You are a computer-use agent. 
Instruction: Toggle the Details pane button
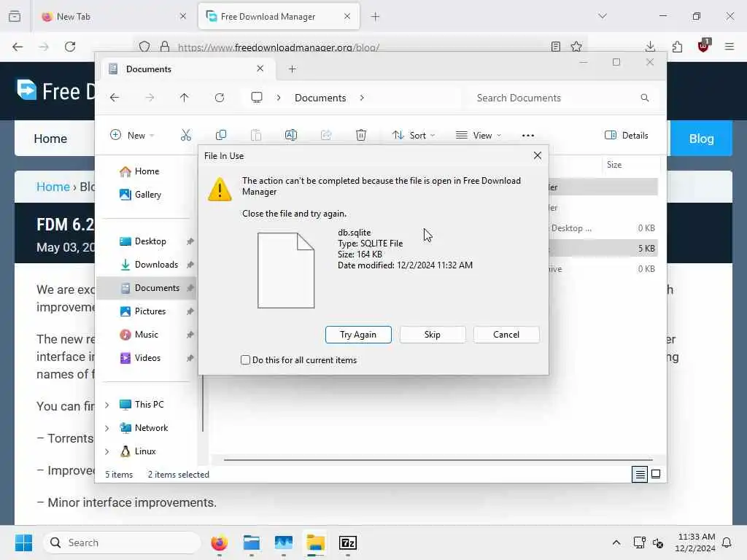[626, 135]
